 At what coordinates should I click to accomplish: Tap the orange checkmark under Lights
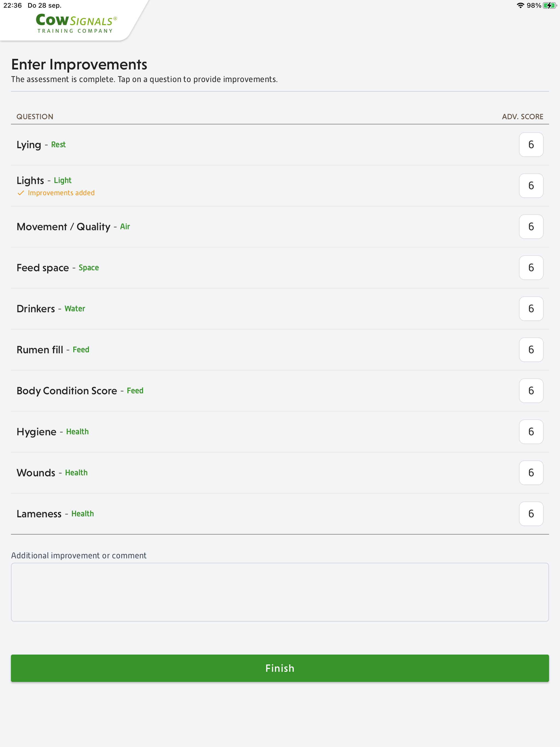[21, 193]
